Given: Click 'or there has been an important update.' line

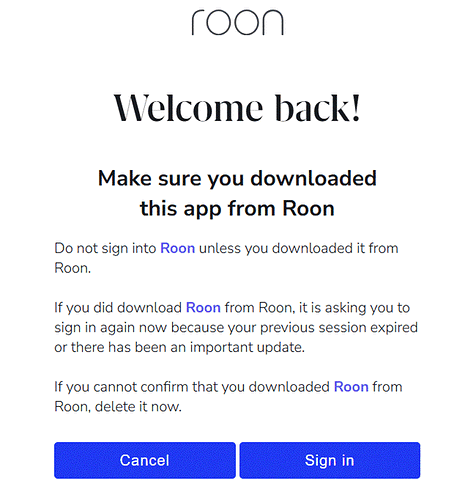Looking at the screenshot, I should [180, 347].
